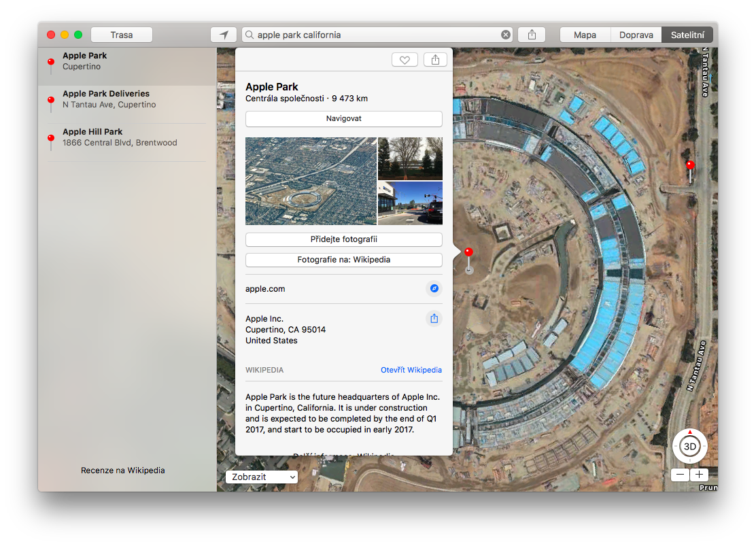Add Apple Park to favorites with heart icon
The image size is (756, 546).
pos(405,60)
